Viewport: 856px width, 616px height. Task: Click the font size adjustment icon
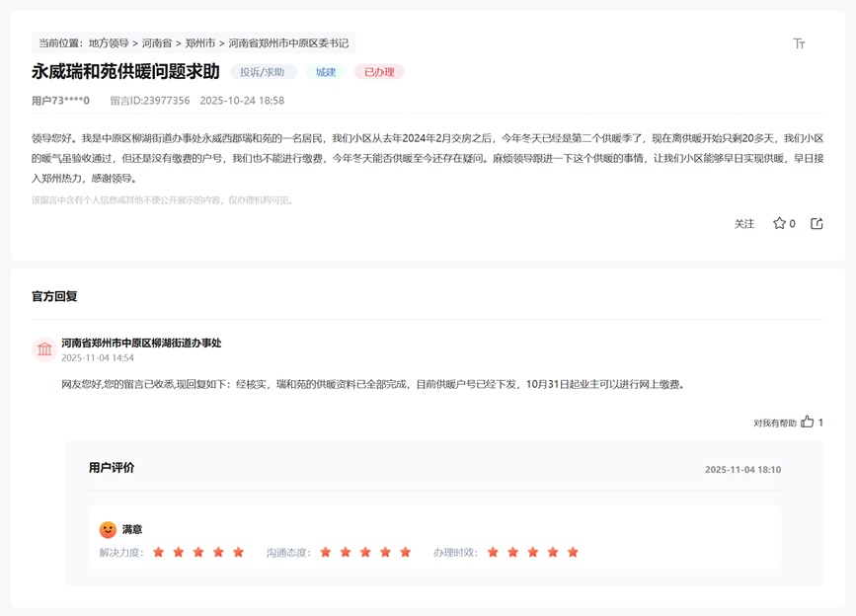click(799, 43)
